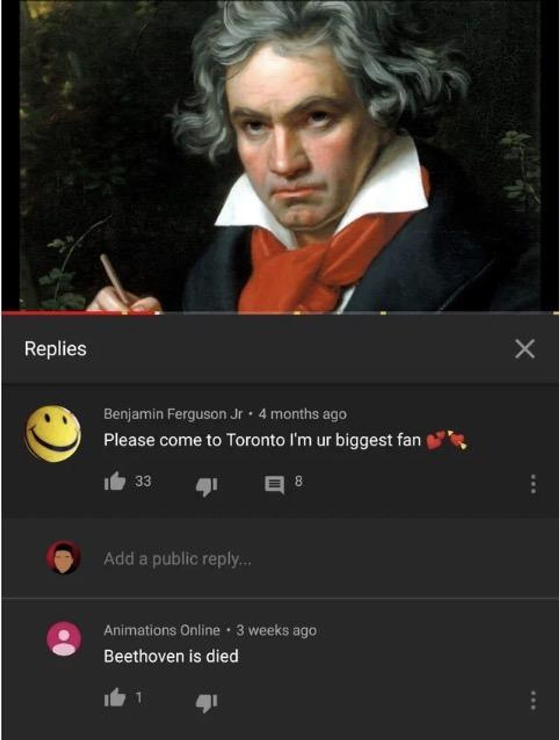The width and height of the screenshot is (560, 740).
Task: Close the Replies panel
Action: pyautogui.click(x=525, y=349)
